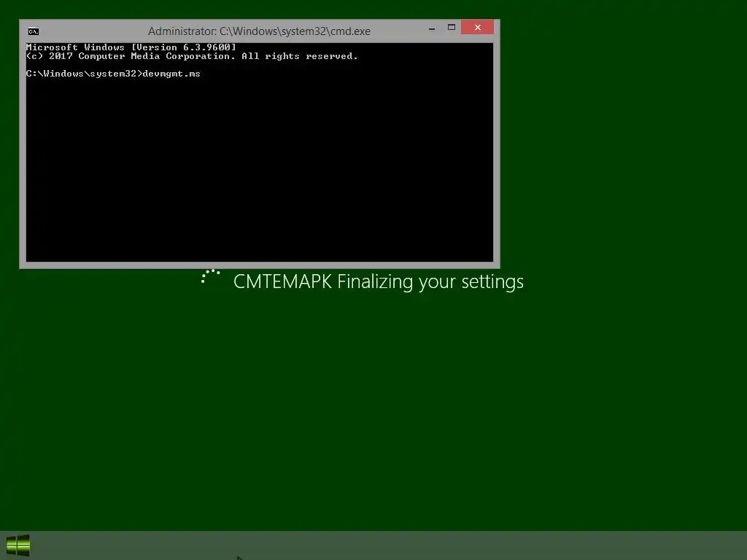
Task: Click the command line text devmgmt.ms
Action: 171,74
